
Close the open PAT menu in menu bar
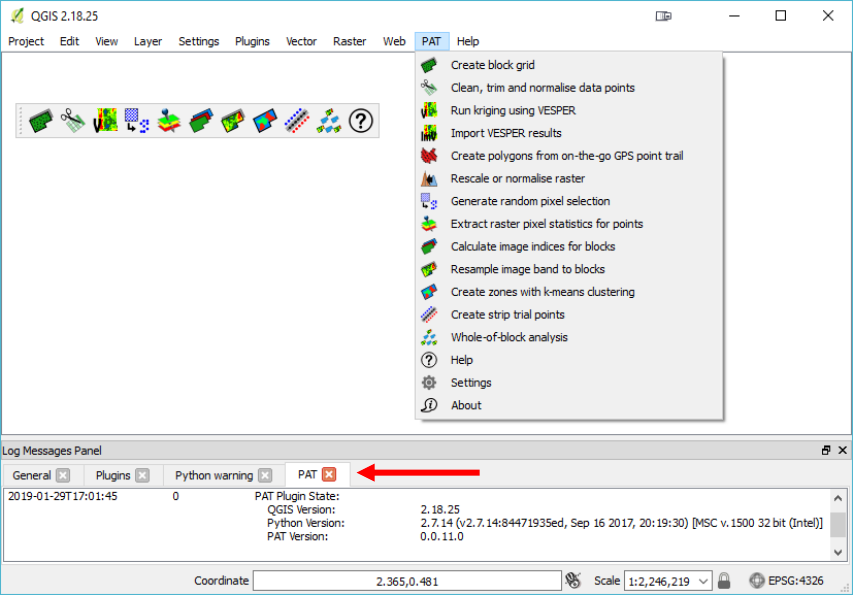(431, 41)
